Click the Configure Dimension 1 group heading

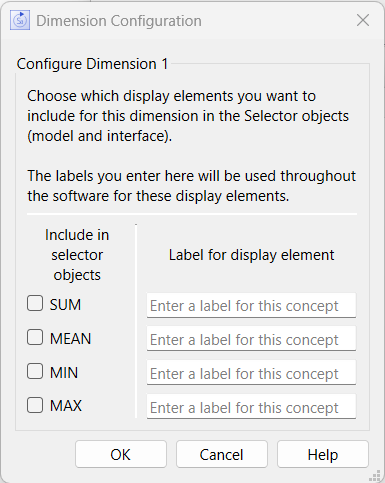92,64
